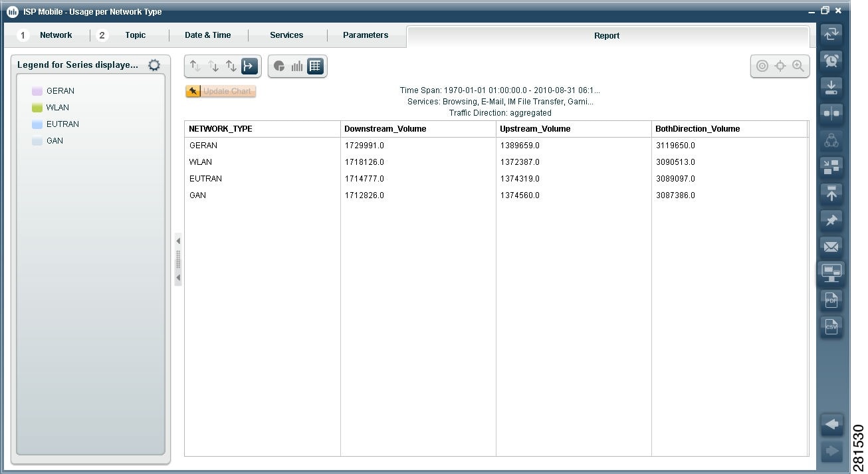Switch the report to pie chart view

click(x=280, y=66)
